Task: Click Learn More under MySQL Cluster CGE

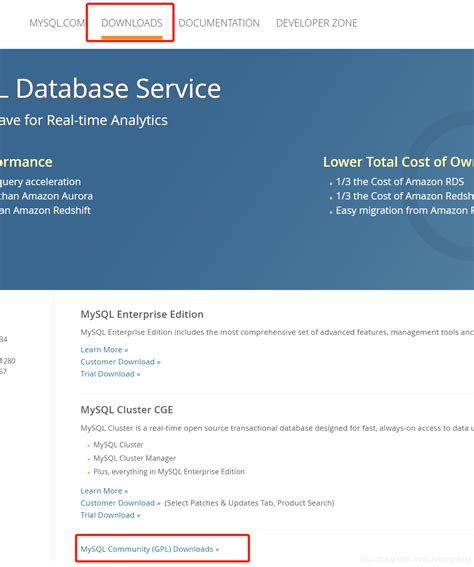Action: point(104,491)
